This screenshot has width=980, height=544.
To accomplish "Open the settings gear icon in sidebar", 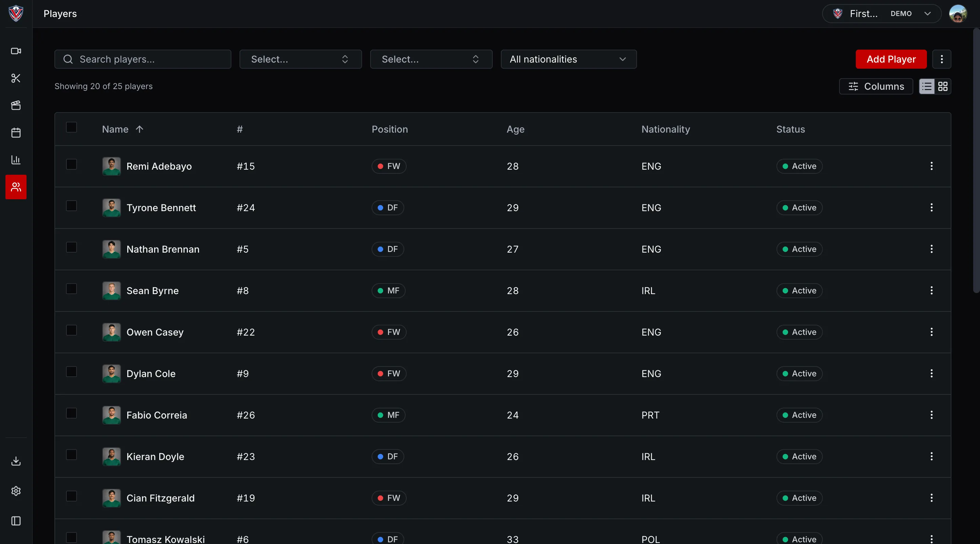I will pos(16,491).
